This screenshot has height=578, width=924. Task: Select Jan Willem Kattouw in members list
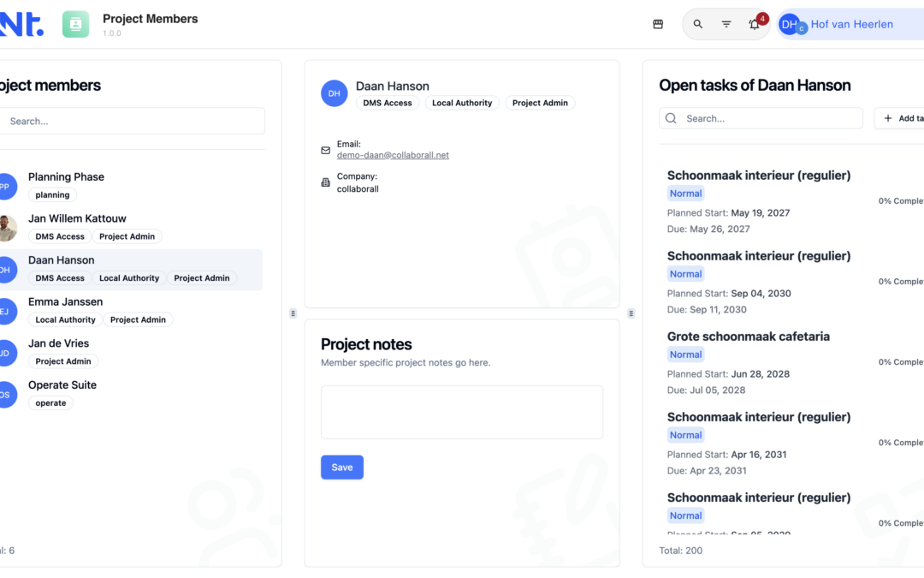[131, 229]
